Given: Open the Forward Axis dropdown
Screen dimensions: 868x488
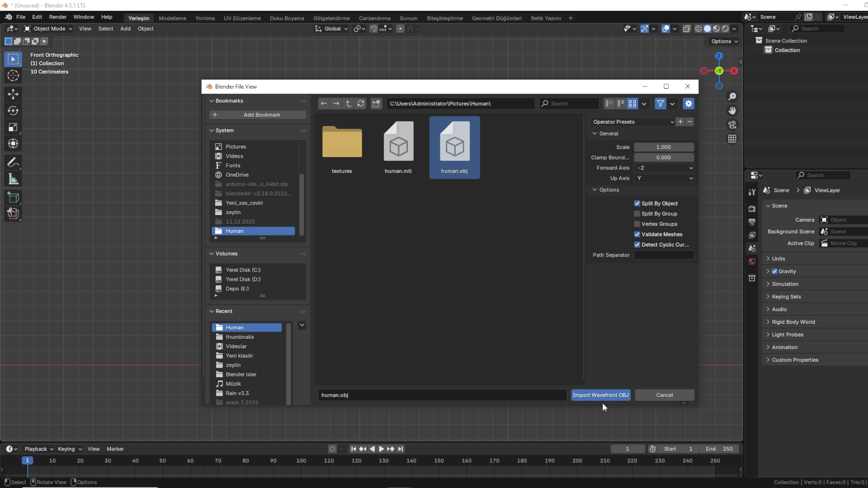Looking at the screenshot, I should tap(664, 168).
